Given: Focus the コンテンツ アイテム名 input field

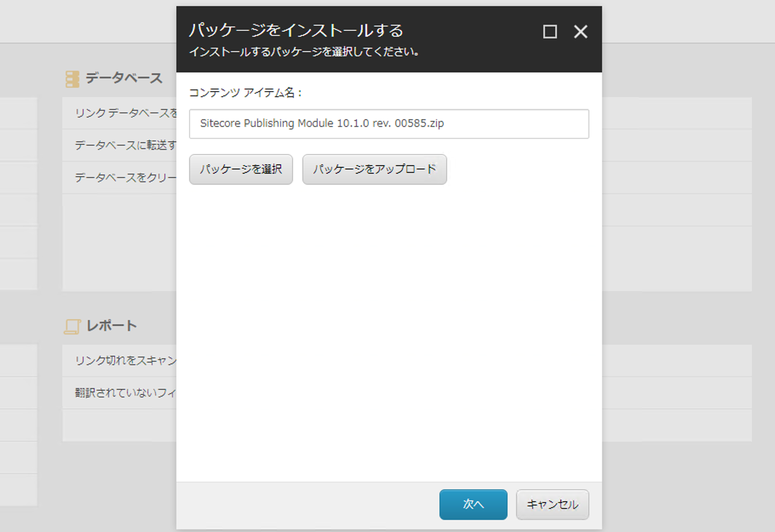Looking at the screenshot, I should pyautogui.click(x=389, y=124).
